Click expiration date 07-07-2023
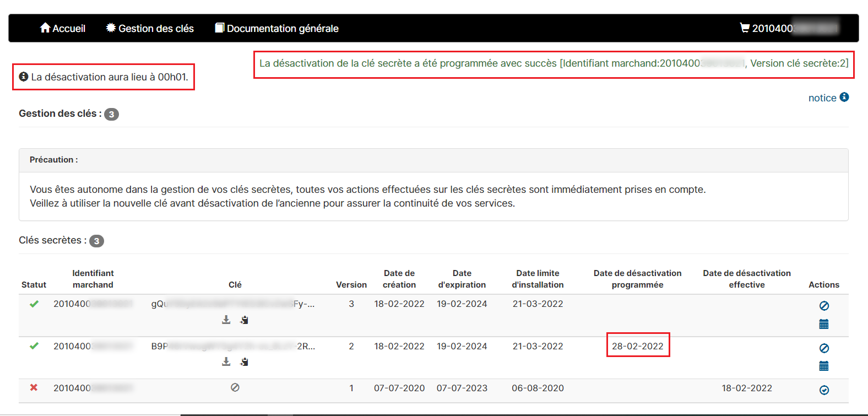The width and height of the screenshot is (868, 416). (462, 388)
